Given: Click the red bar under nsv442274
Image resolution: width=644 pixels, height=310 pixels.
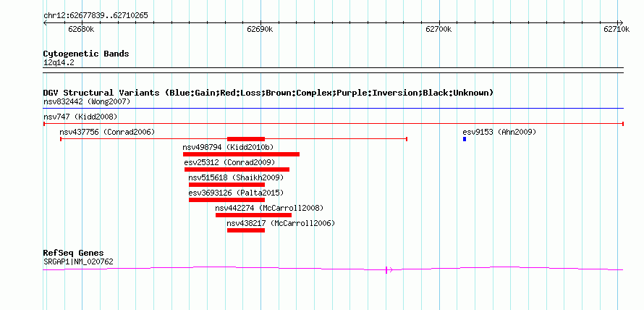Looking at the screenshot, I should (x=253, y=215).
